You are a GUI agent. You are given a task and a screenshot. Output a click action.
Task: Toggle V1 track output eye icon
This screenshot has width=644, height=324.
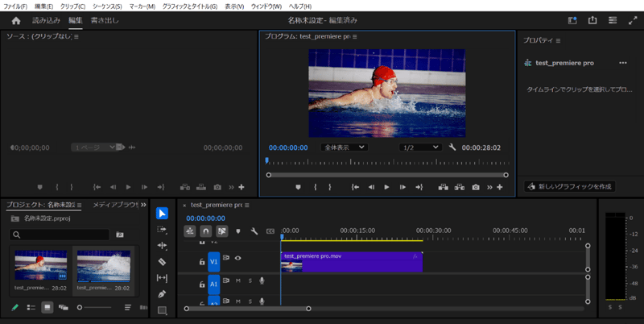coord(237,259)
